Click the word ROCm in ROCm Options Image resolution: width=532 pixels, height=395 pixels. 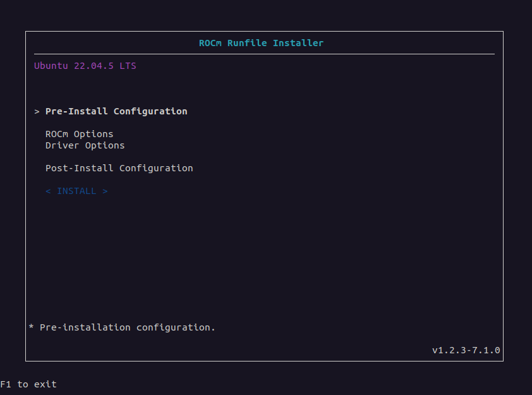[57, 134]
